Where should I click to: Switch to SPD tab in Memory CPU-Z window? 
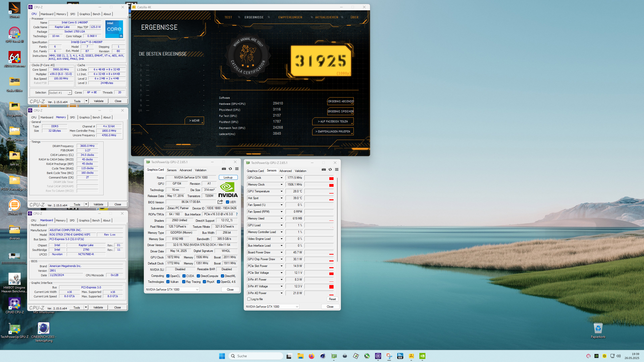coord(72,117)
